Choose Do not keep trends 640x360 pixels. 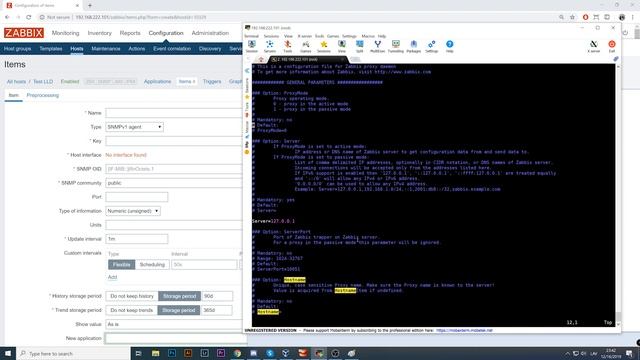click(x=131, y=310)
